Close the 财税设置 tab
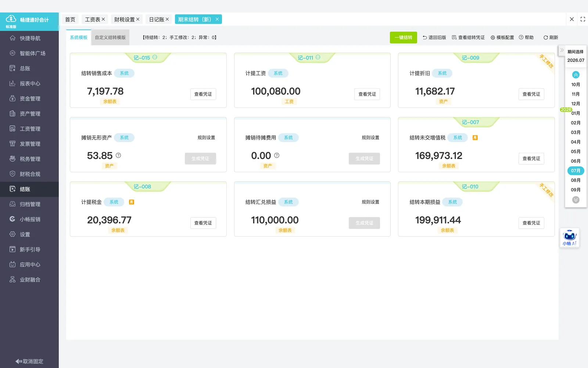588x368 pixels. coord(138,19)
